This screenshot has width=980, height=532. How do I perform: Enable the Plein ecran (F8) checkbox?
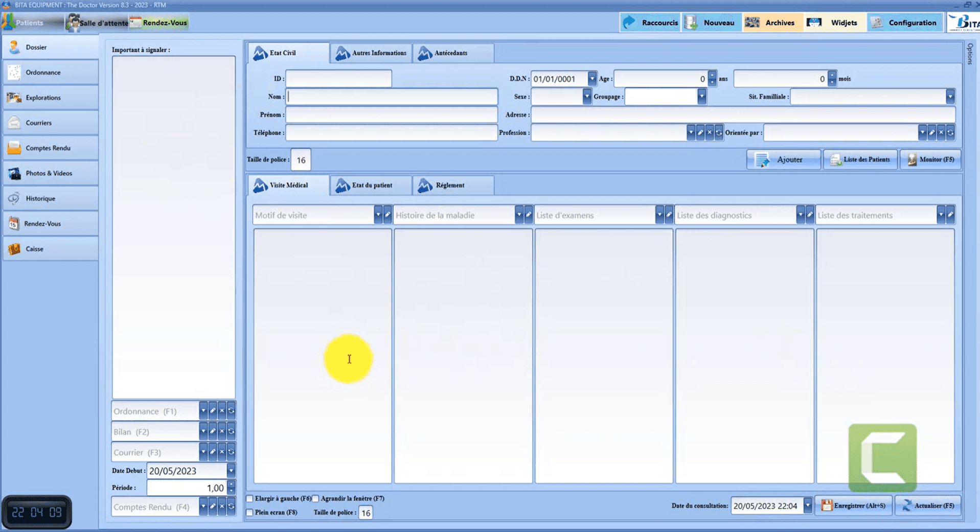pyautogui.click(x=249, y=512)
